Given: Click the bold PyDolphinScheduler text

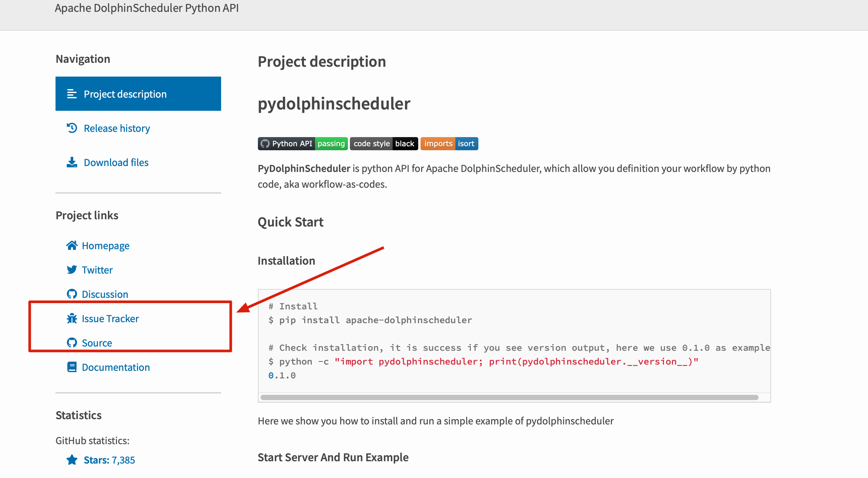Looking at the screenshot, I should 304,168.
